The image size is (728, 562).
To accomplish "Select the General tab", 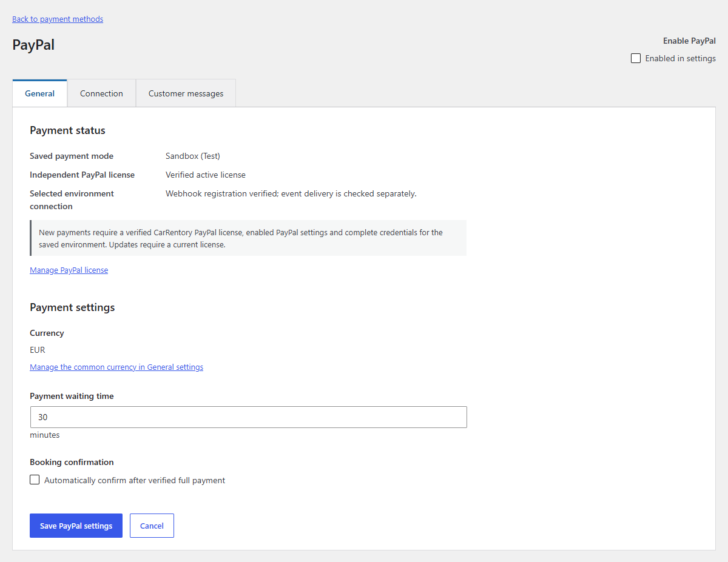I will pyautogui.click(x=39, y=93).
